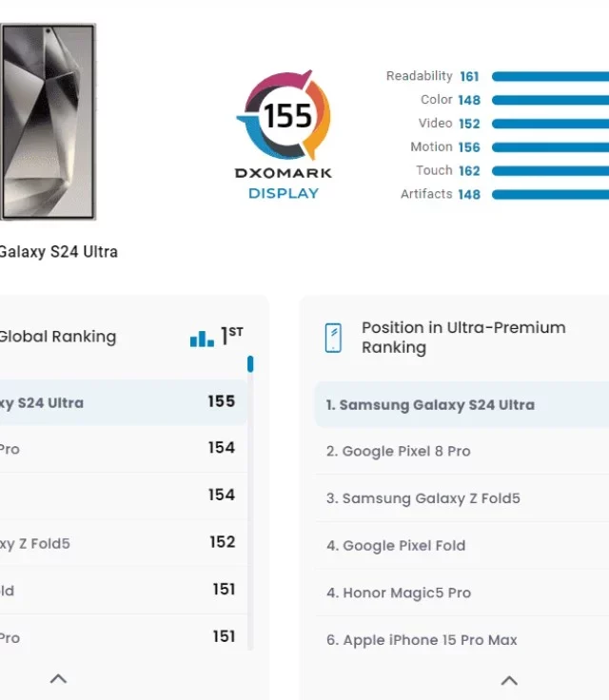Viewport: 609px width, 700px height.
Task: Click the smartphone icon beside Ultra-Premium Ranking
Action: coord(333,338)
